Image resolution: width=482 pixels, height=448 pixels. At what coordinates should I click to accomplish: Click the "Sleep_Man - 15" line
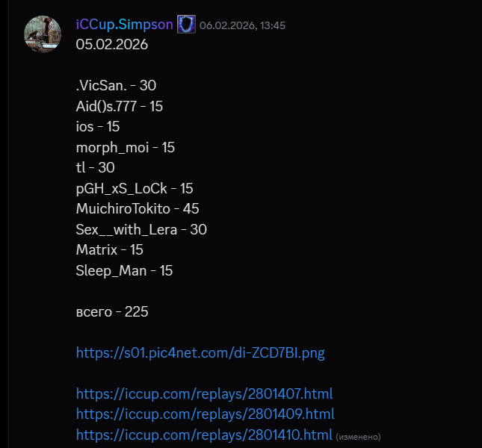[x=124, y=270]
